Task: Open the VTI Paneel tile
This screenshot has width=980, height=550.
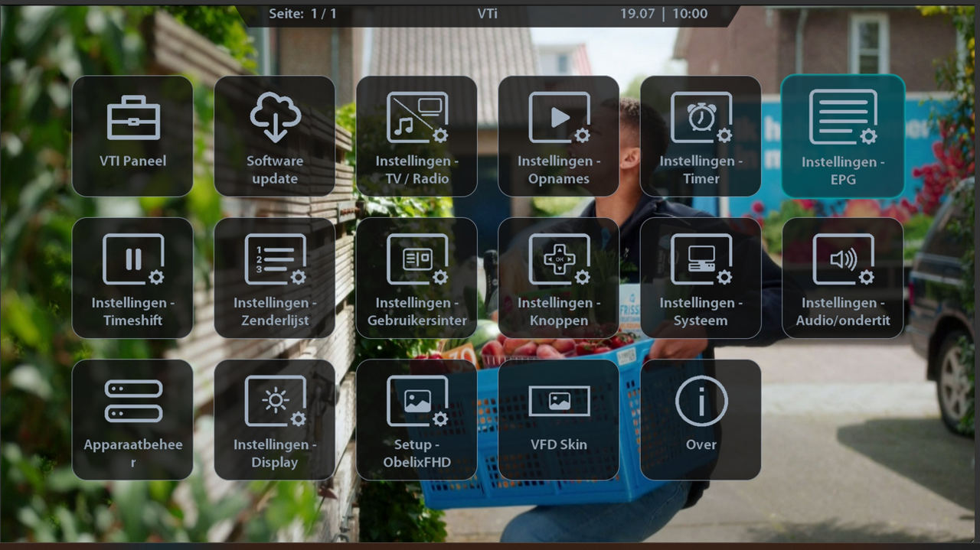Action: click(132, 135)
